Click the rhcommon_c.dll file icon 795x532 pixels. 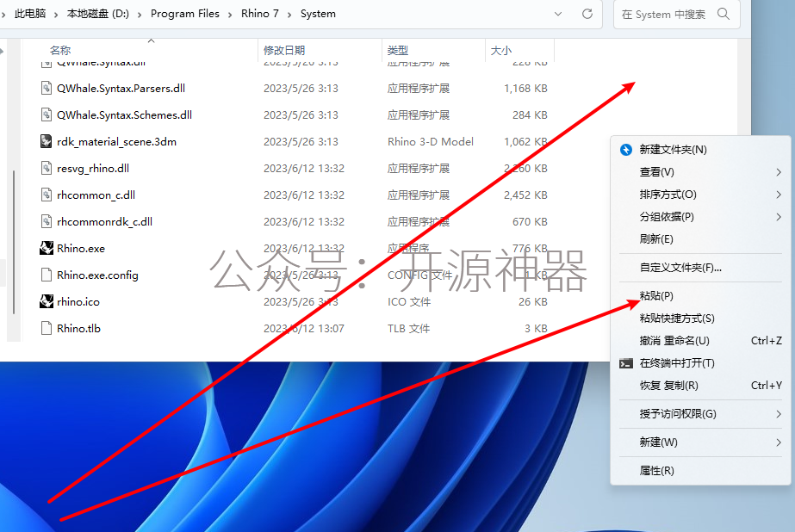pos(47,195)
